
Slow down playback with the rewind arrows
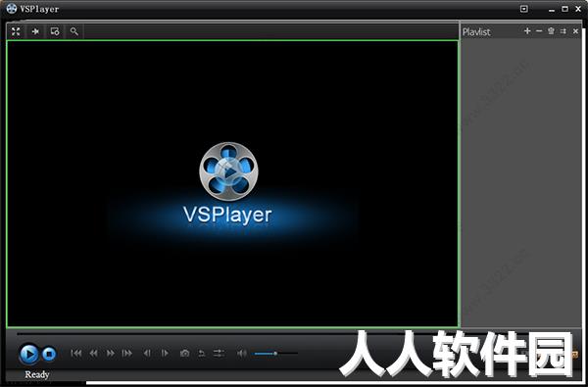point(93,354)
